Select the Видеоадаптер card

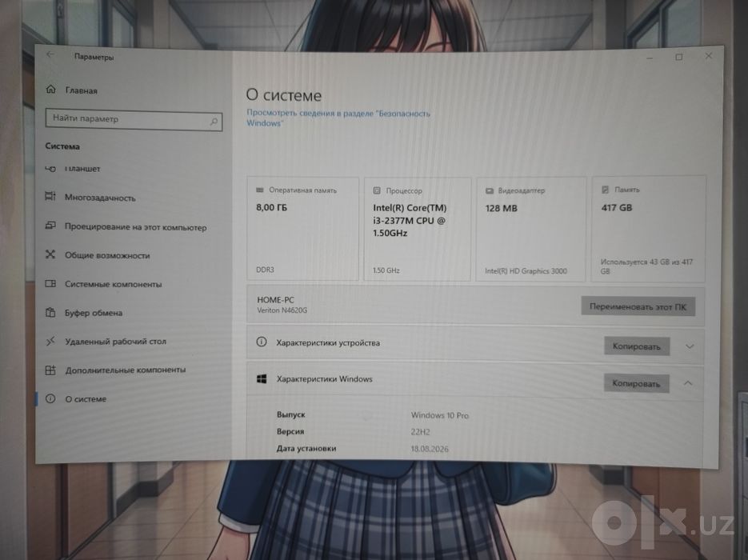(x=531, y=229)
